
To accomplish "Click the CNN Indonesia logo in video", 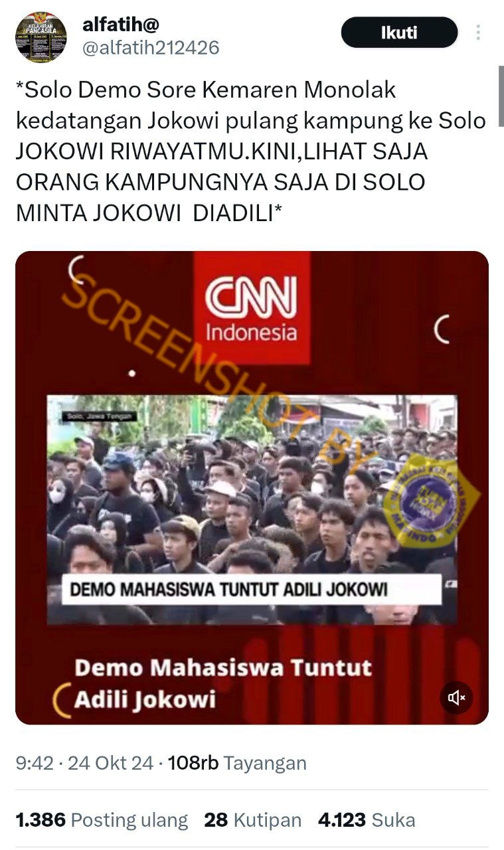I will pyautogui.click(x=252, y=308).
